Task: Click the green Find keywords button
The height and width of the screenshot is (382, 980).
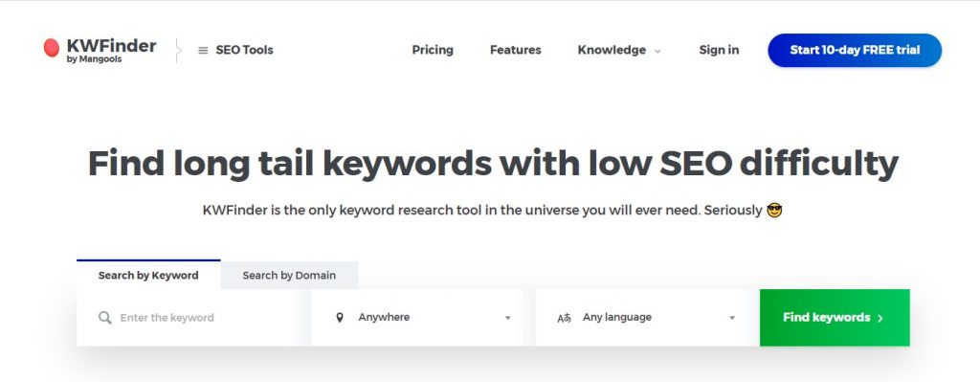Action: click(x=835, y=318)
